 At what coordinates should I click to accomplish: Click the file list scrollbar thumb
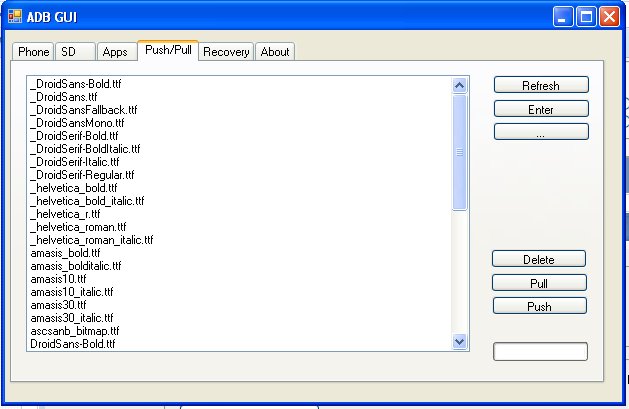pyautogui.click(x=459, y=152)
